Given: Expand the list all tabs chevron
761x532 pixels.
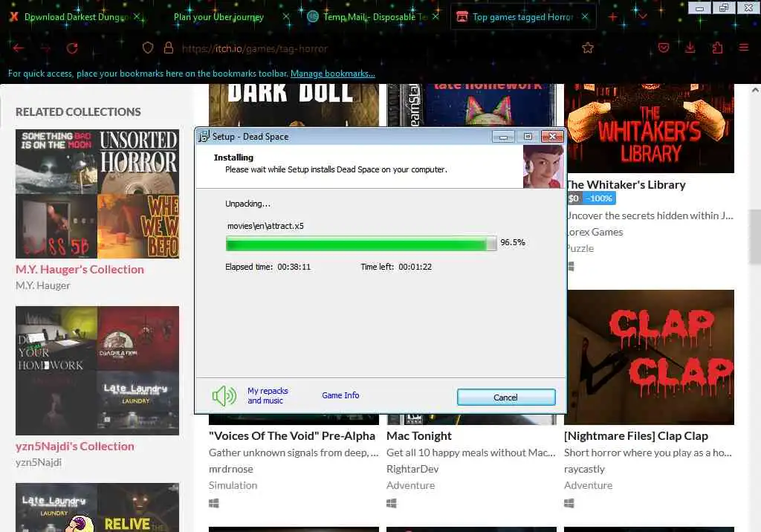Looking at the screenshot, I should coord(643,17).
